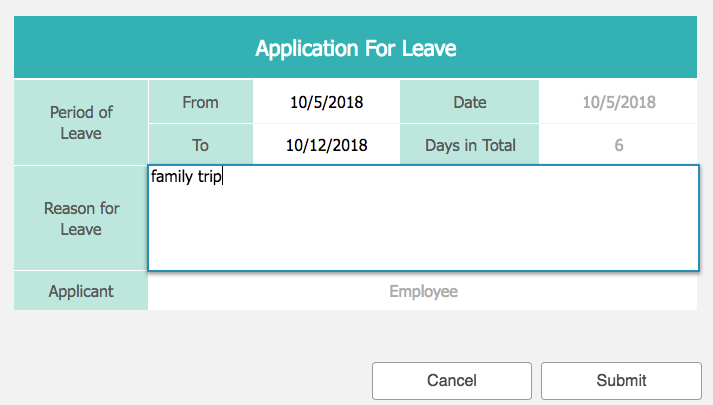Click the 'Reason for Leave' label cell
Viewport: 713px width, 405px height.
81,219
